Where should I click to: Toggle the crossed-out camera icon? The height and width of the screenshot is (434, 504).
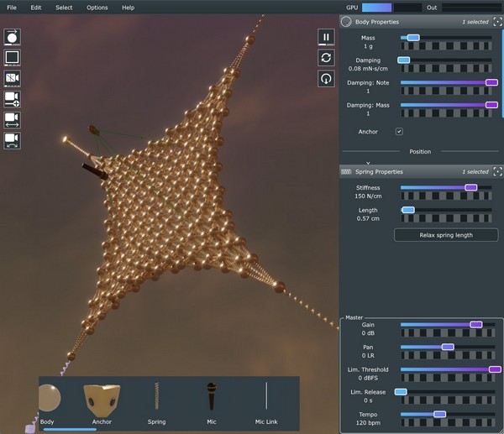(x=13, y=78)
